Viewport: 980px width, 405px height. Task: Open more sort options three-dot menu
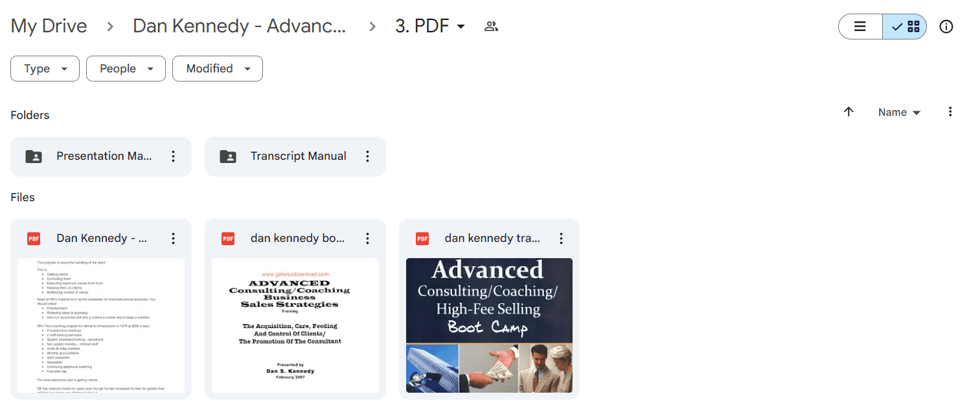point(950,112)
